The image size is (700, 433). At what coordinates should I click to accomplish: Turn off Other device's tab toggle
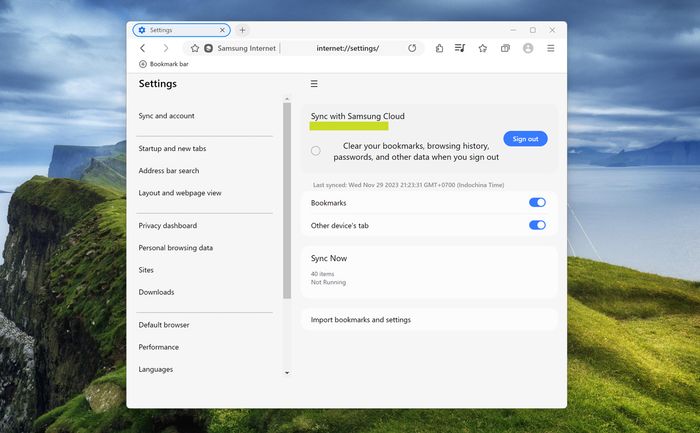point(538,225)
